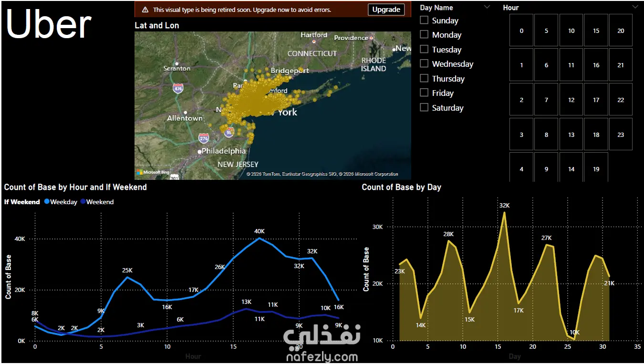Click the Allentown label on the map
Viewport: 644px width, 364px height.
click(185, 118)
